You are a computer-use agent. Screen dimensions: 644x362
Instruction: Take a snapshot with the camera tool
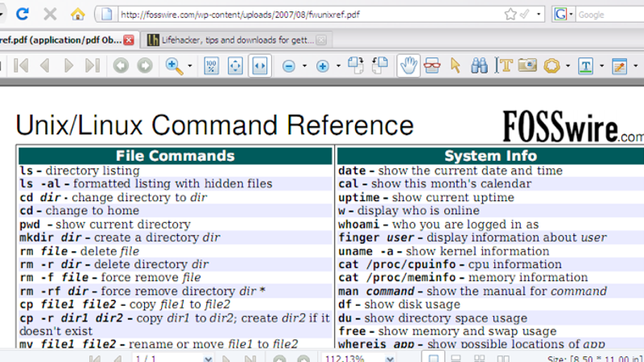(527, 65)
